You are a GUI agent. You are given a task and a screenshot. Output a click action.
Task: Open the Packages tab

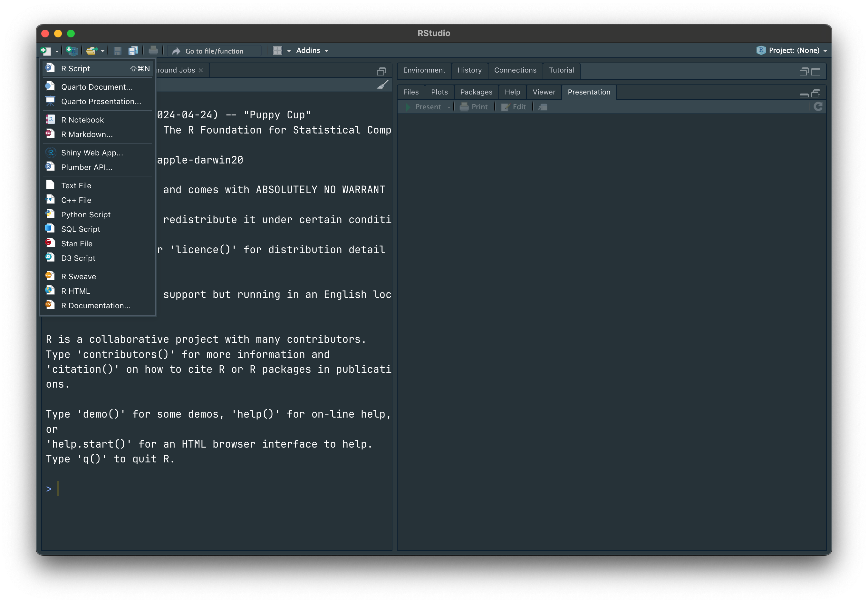point(476,92)
